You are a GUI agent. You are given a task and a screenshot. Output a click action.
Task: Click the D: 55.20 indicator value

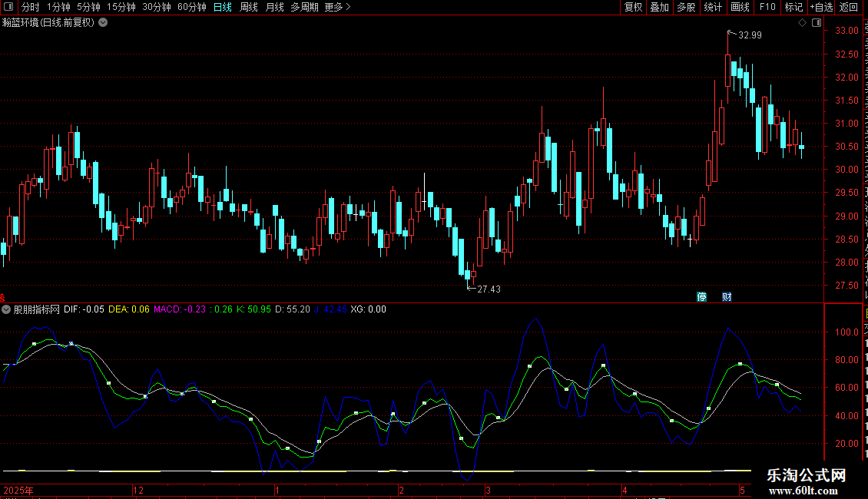click(x=293, y=309)
